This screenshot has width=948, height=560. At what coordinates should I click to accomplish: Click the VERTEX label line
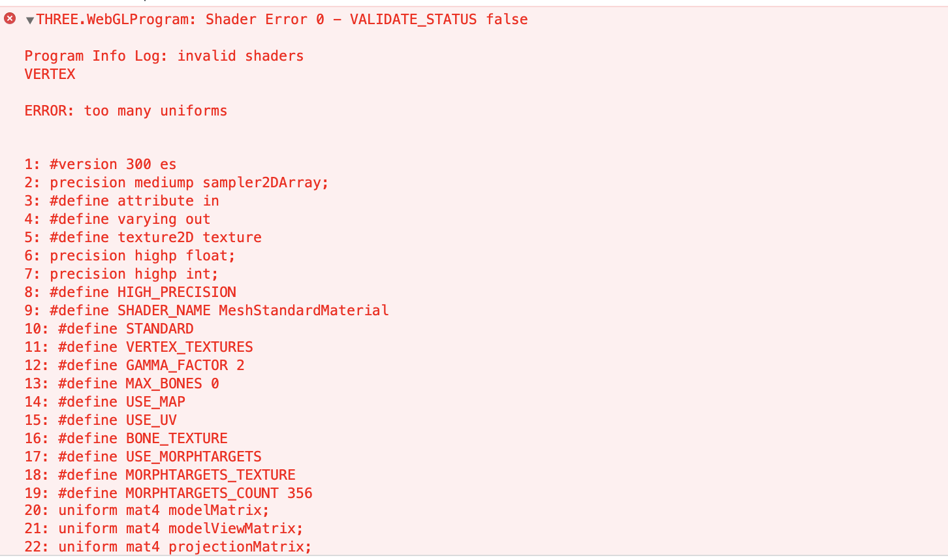[x=50, y=74]
